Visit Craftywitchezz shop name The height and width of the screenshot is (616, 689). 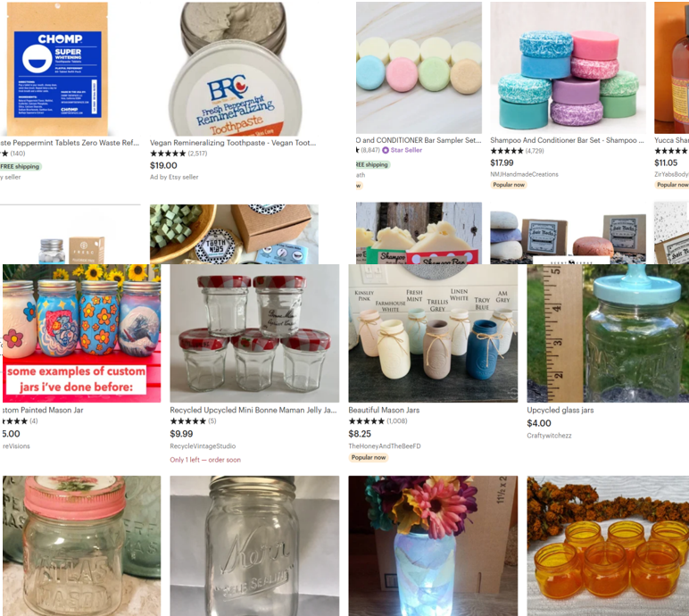pos(549,436)
